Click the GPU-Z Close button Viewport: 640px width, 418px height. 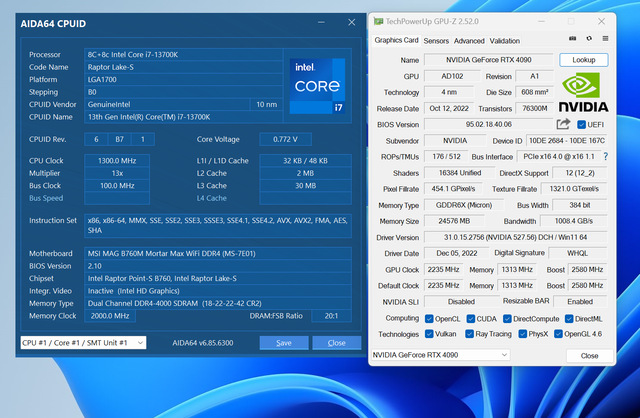coord(589,355)
